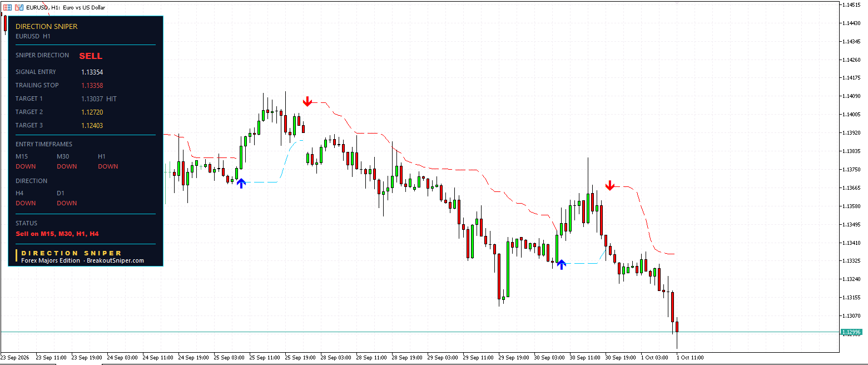
Task: Click the teal current bid price line
Action: [420, 332]
